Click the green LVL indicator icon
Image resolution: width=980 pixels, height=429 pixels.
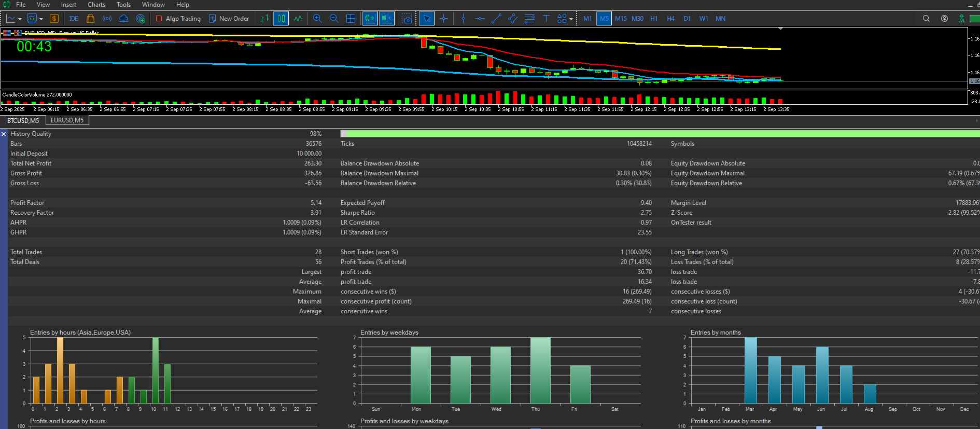[x=961, y=19]
